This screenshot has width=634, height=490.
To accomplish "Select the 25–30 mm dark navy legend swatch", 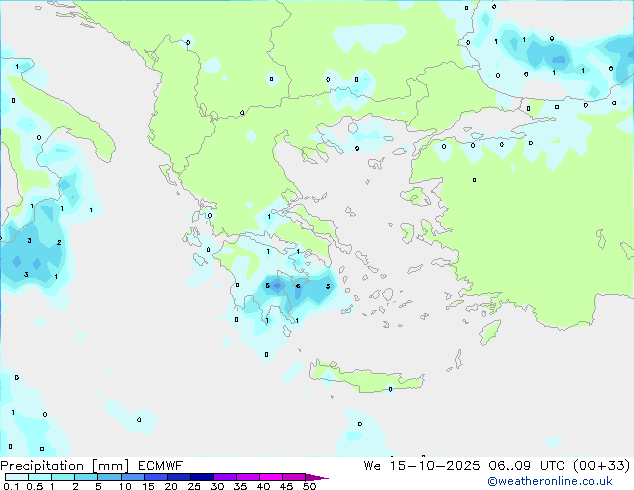I will click(202, 477).
